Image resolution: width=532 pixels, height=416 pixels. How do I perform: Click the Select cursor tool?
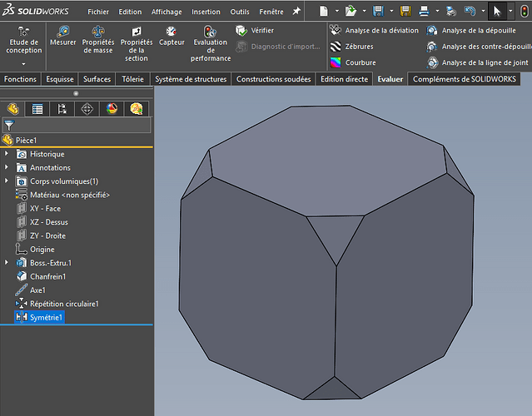(497, 11)
